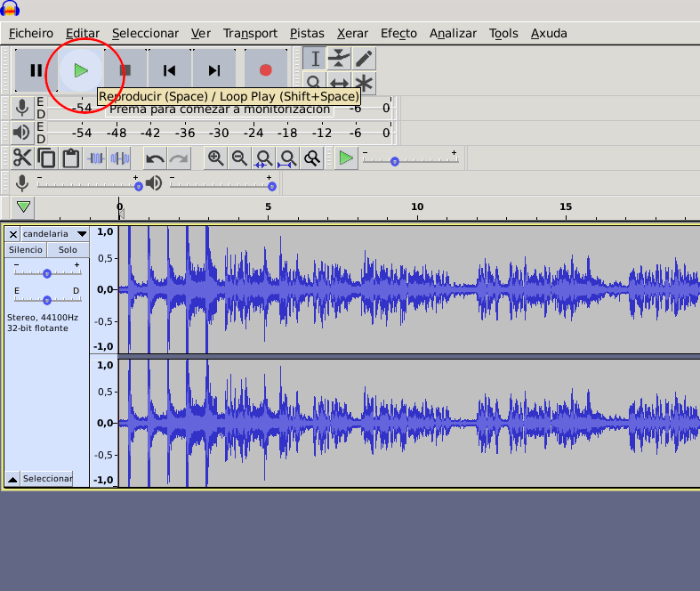The width and height of the screenshot is (700, 591).
Task: Copy selection with the Copy icon
Action: [46, 158]
